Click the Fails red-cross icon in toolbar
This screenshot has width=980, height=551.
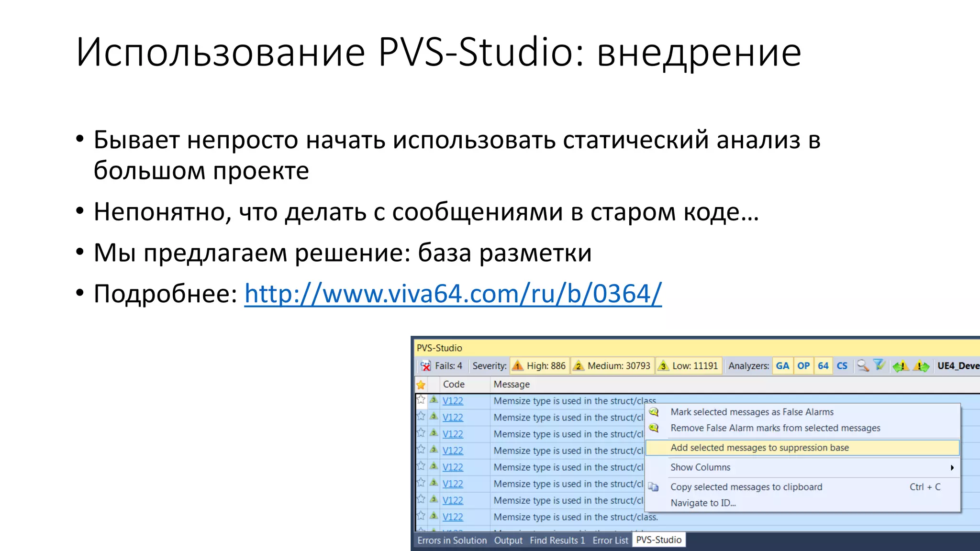425,366
